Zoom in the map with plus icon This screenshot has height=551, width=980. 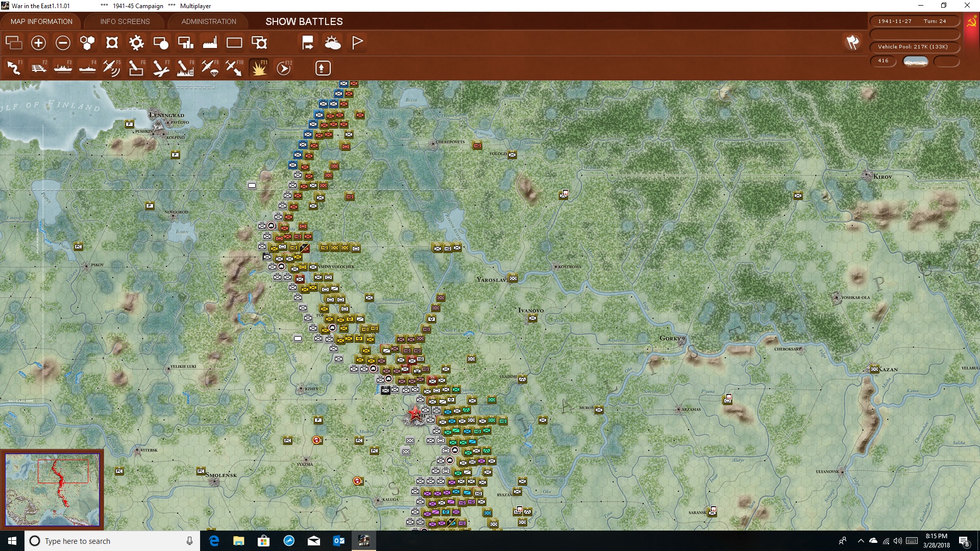38,43
